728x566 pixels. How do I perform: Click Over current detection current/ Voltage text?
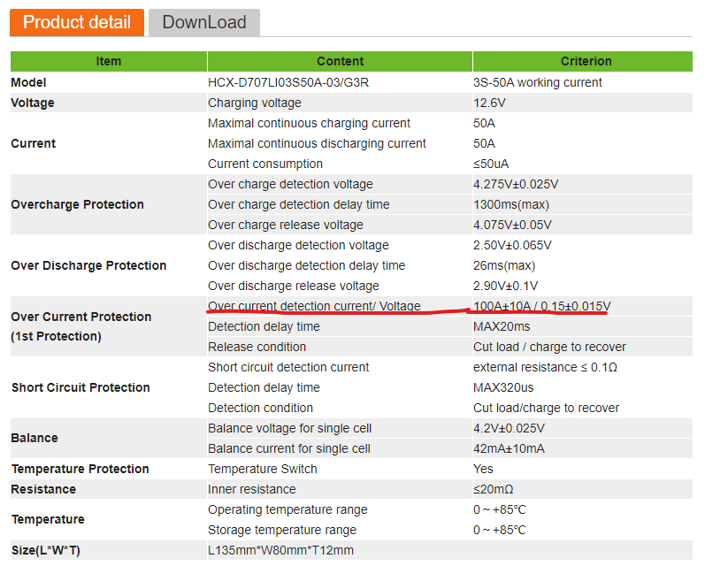pos(314,307)
